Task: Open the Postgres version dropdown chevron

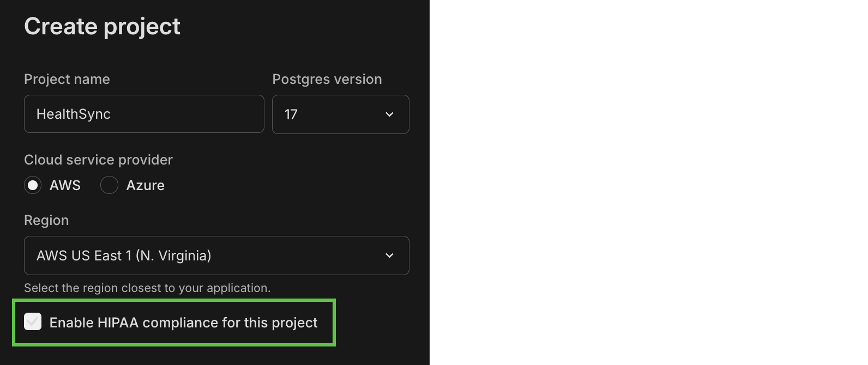Action: click(x=389, y=114)
